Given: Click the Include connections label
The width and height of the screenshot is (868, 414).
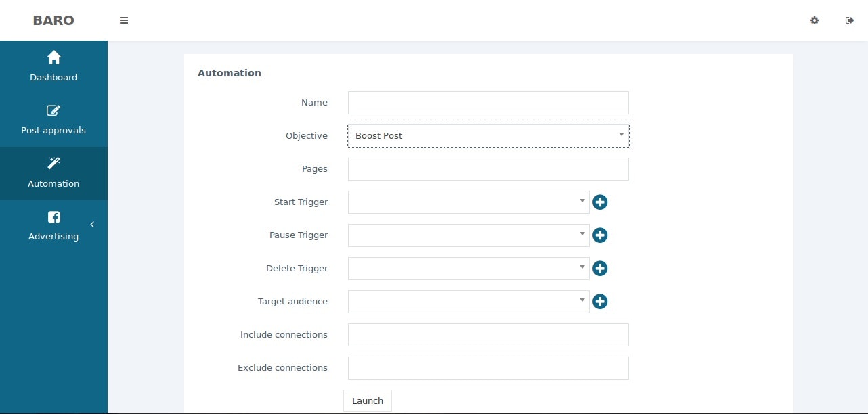Looking at the screenshot, I should point(284,335).
